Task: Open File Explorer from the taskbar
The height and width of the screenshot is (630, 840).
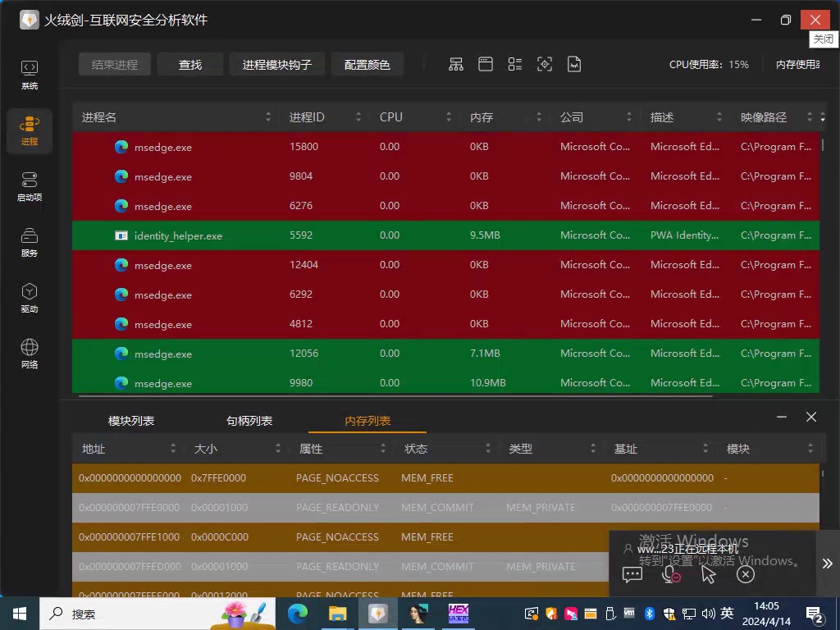Action: [x=337, y=614]
